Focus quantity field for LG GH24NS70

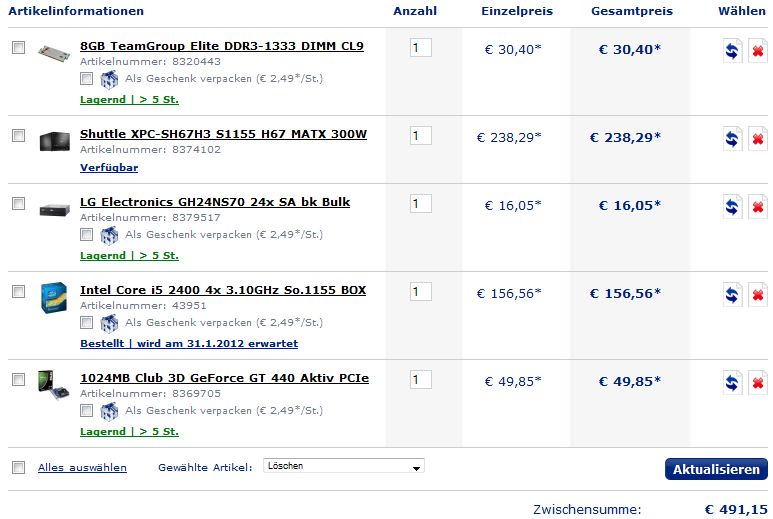421,204
